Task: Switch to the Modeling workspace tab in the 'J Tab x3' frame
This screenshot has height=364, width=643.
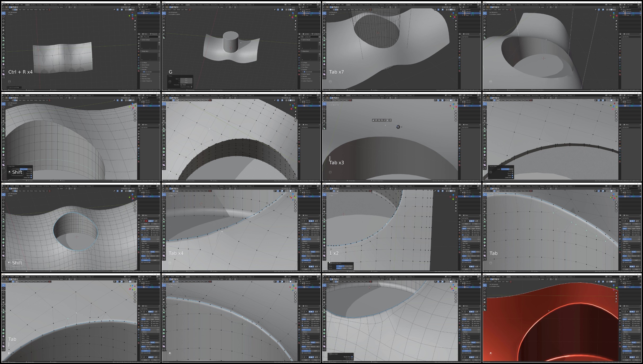Action: pos(354,95)
